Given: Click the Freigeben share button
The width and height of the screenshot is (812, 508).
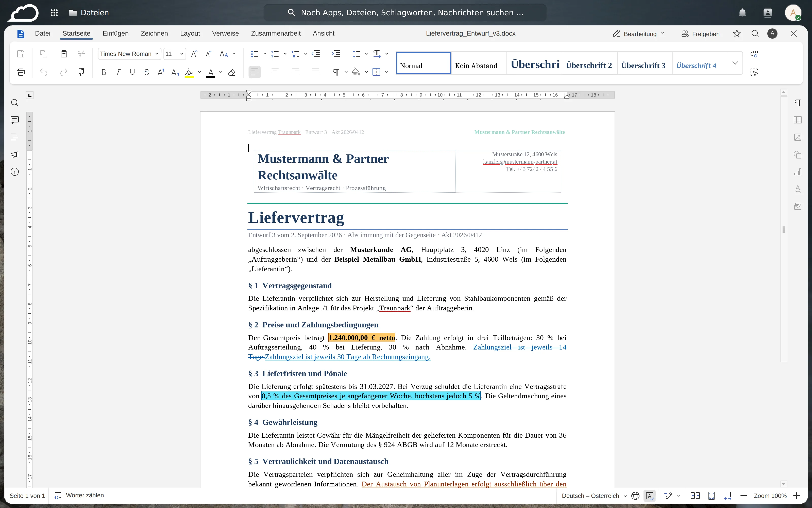Looking at the screenshot, I should click(x=701, y=34).
